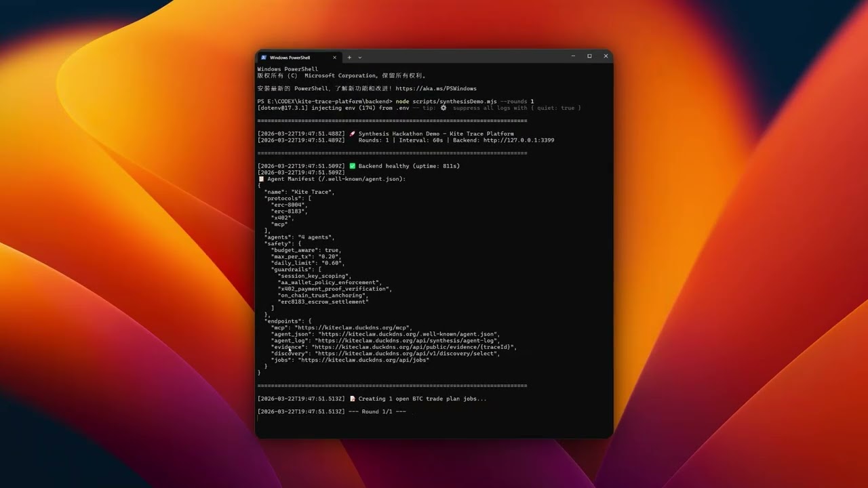Click the "erc-8004" protocol entry
The height and width of the screenshot is (488, 868).
tap(289, 205)
